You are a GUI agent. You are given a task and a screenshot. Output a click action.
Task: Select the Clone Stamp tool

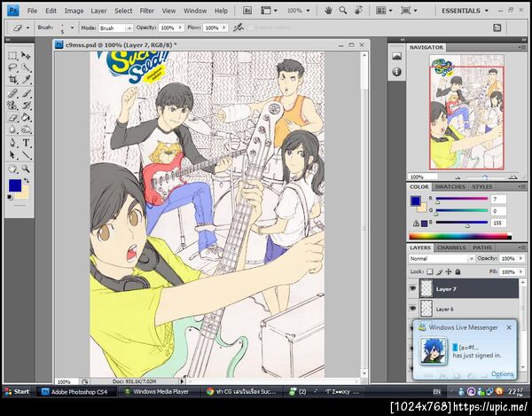tap(12, 106)
